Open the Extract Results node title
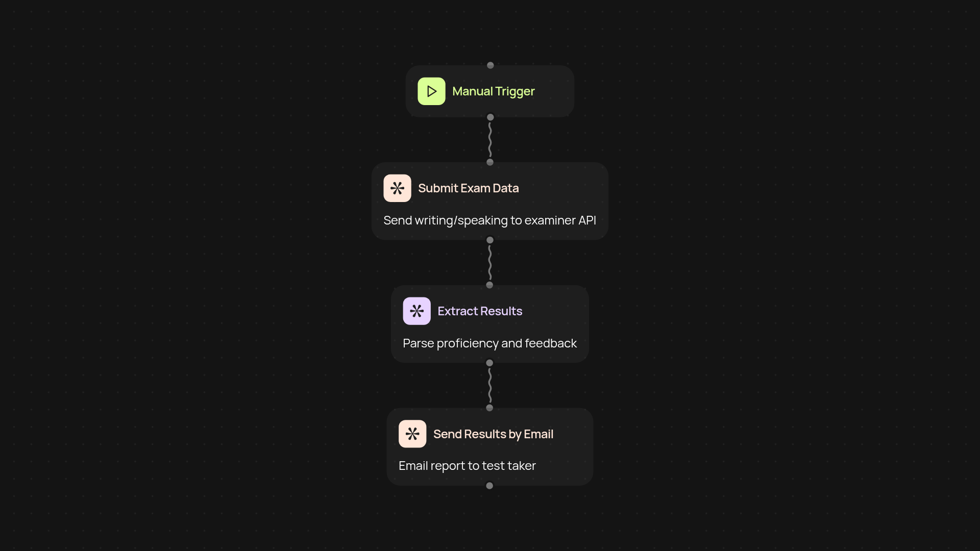Image resolution: width=980 pixels, height=551 pixels. (x=480, y=311)
